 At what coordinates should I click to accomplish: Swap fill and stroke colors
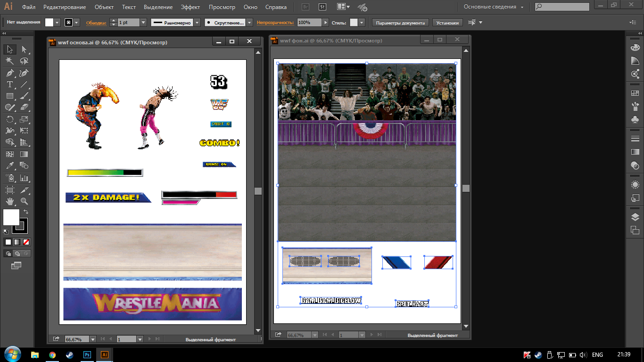(26, 212)
